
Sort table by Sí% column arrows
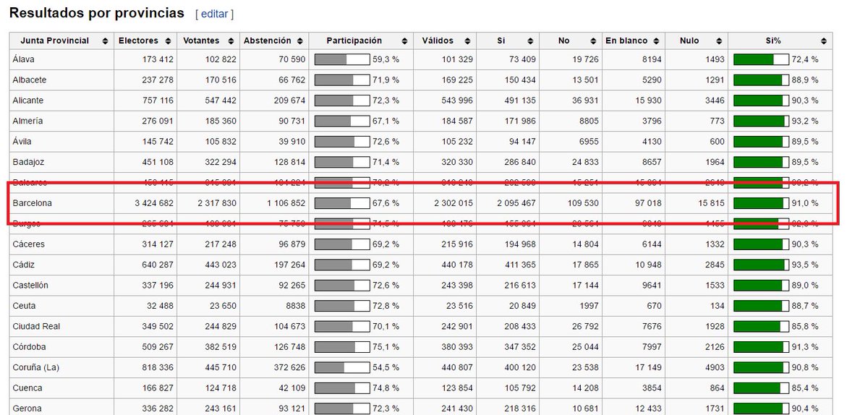823,41
